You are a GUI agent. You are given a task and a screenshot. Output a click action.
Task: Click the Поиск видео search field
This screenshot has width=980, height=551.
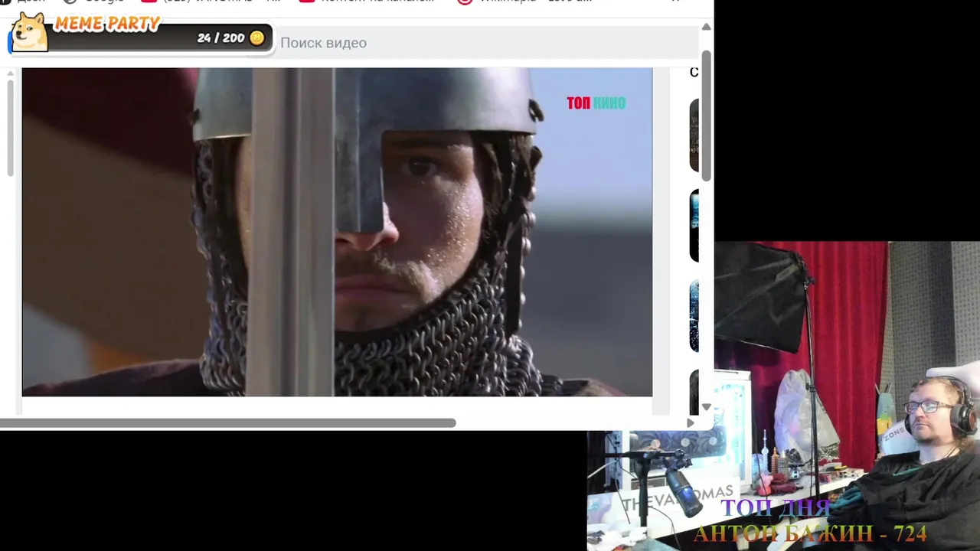pyautogui.click(x=486, y=43)
